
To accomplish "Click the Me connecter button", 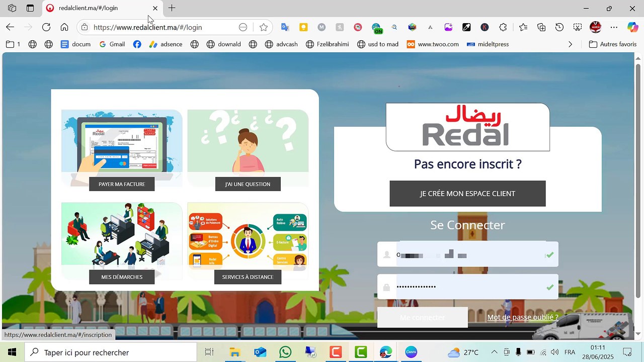I will click(423, 317).
